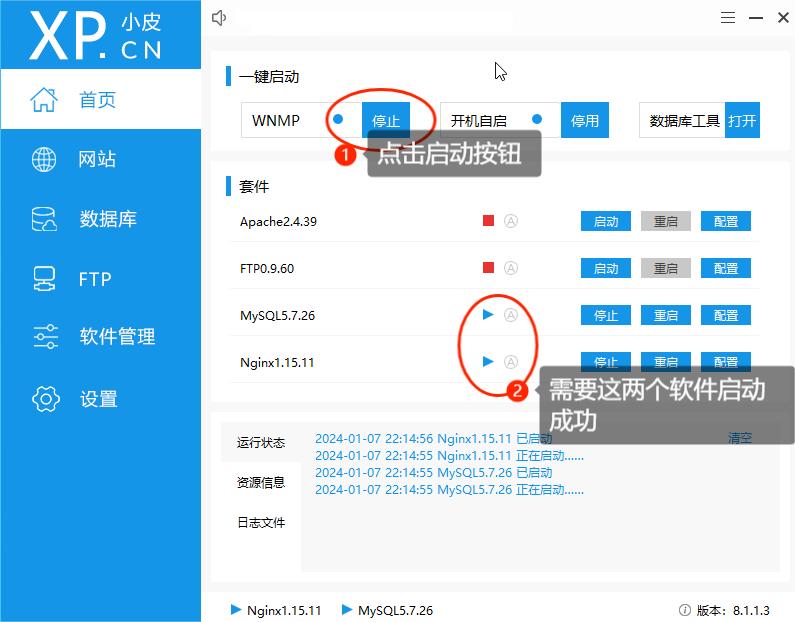Select FTP in the sidebar

point(100,279)
